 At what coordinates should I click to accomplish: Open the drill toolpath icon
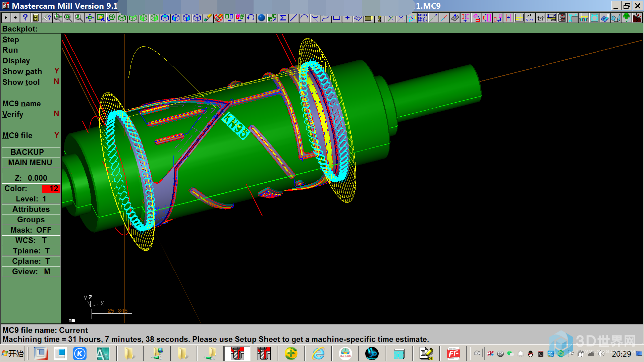click(x=584, y=18)
